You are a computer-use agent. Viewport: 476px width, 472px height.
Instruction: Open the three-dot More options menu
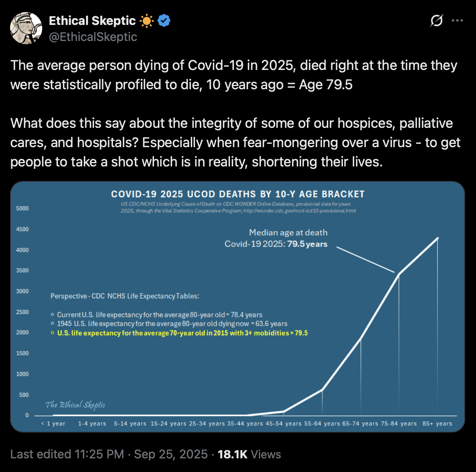457,21
